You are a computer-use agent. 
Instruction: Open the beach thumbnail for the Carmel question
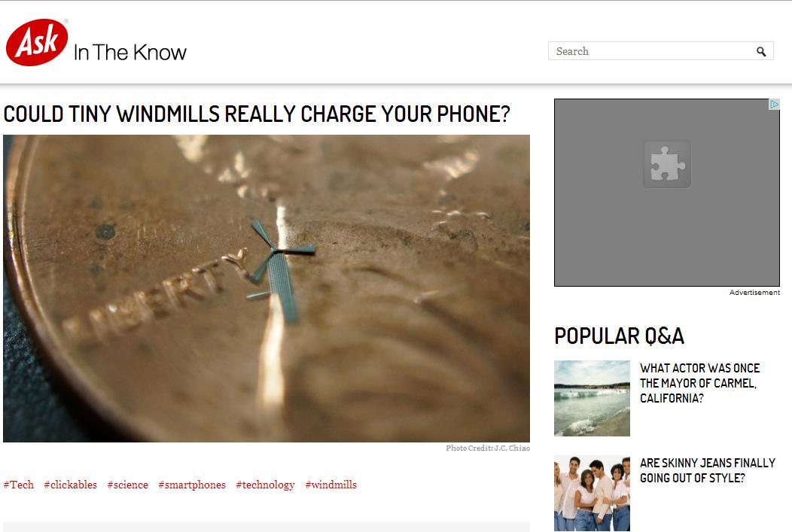592,398
